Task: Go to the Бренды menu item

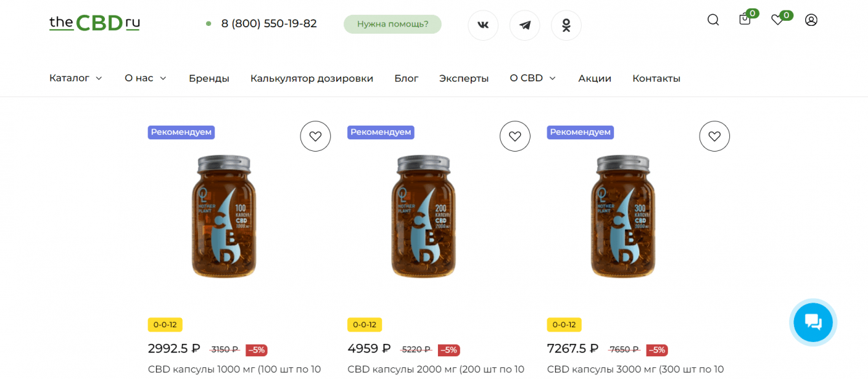Action: (209, 78)
